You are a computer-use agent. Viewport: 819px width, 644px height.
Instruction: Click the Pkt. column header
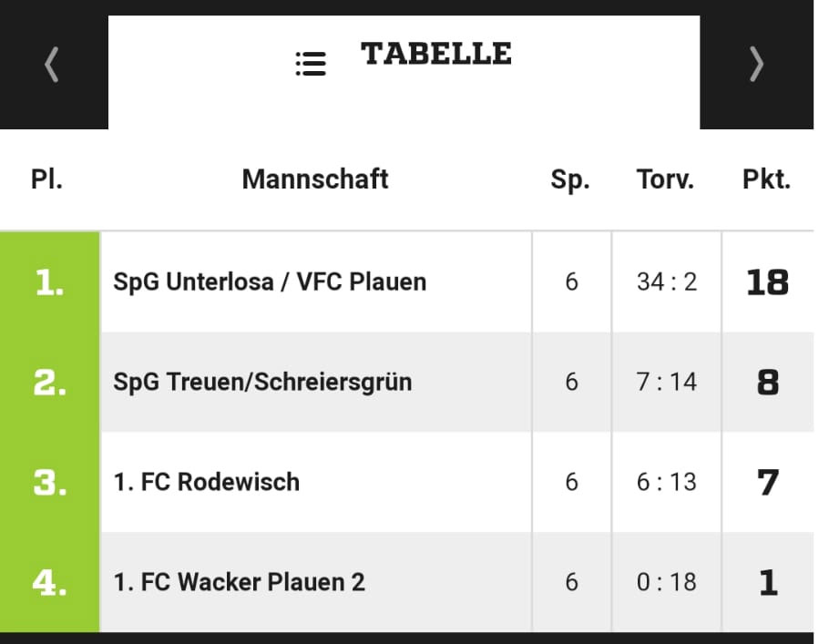[x=766, y=179]
